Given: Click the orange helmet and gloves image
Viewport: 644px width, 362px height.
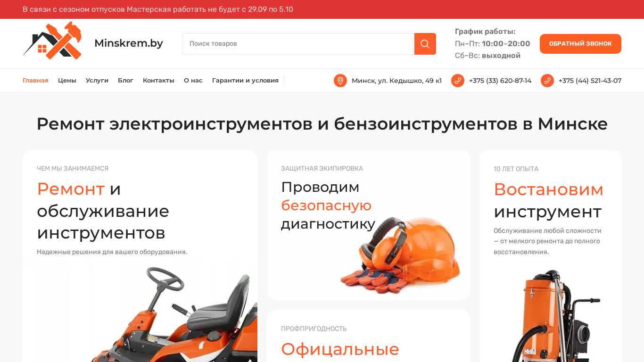Looking at the screenshot, I should [401, 257].
